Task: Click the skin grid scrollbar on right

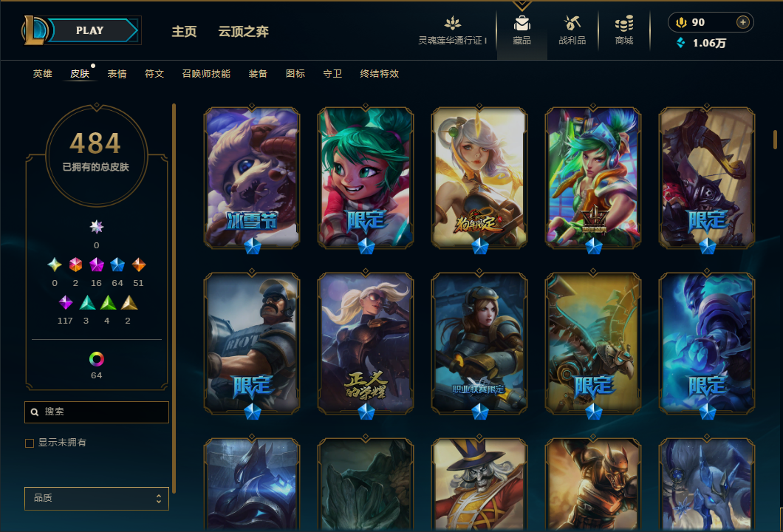Action: pyautogui.click(x=775, y=140)
